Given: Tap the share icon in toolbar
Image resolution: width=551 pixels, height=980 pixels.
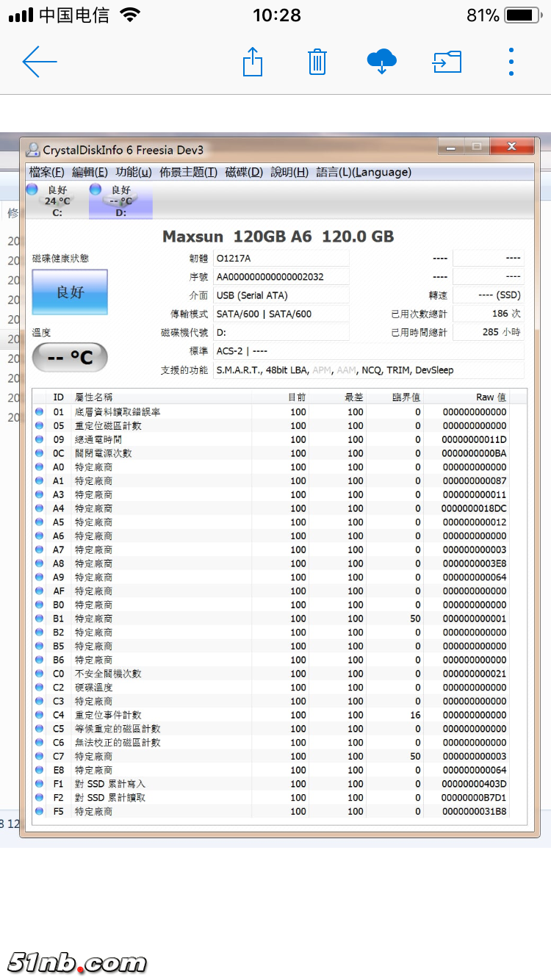Looking at the screenshot, I should pyautogui.click(x=252, y=62).
